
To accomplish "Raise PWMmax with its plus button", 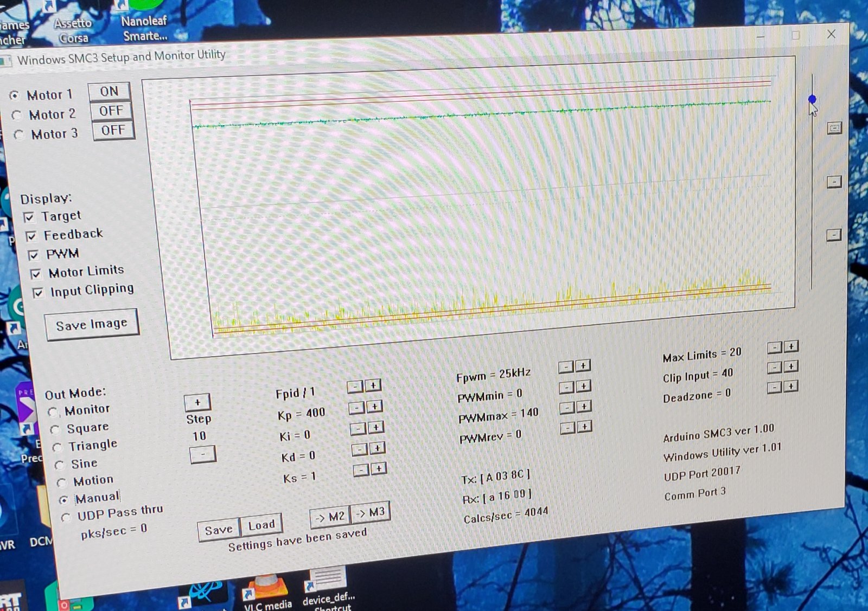I will (x=584, y=406).
